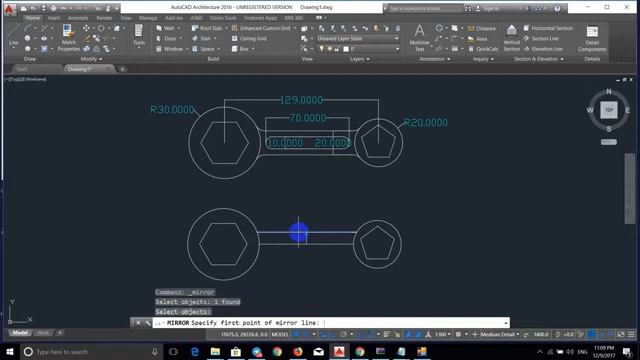The width and height of the screenshot is (640, 360).
Task: Click the Match Properties tool
Action: coord(69,38)
